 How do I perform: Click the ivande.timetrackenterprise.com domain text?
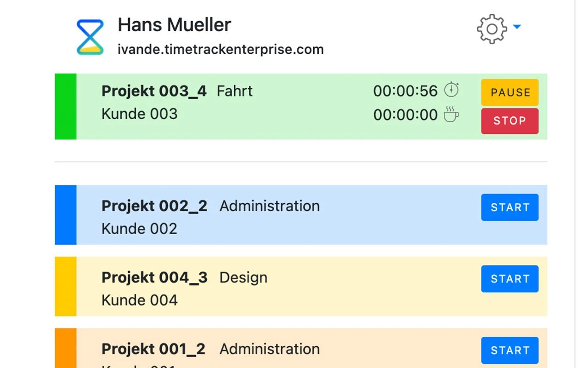click(220, 49)
